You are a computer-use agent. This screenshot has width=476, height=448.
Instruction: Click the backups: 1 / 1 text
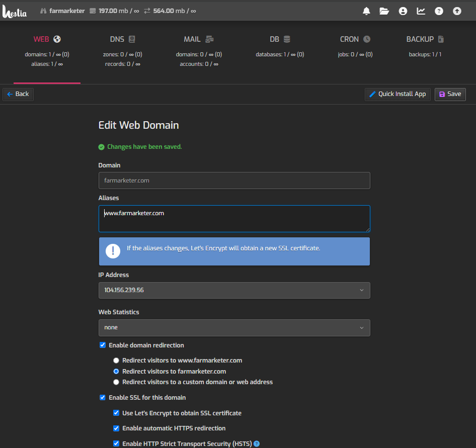(x=425, y=55)
